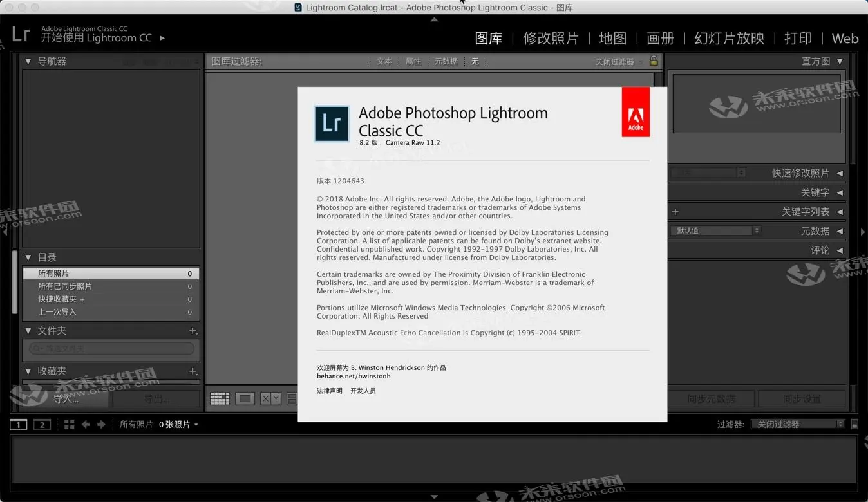Open the 开始使用 Lightroom CC menu arrow
Image resolution: width=868 pixels, height=502 pixels.
162,38
